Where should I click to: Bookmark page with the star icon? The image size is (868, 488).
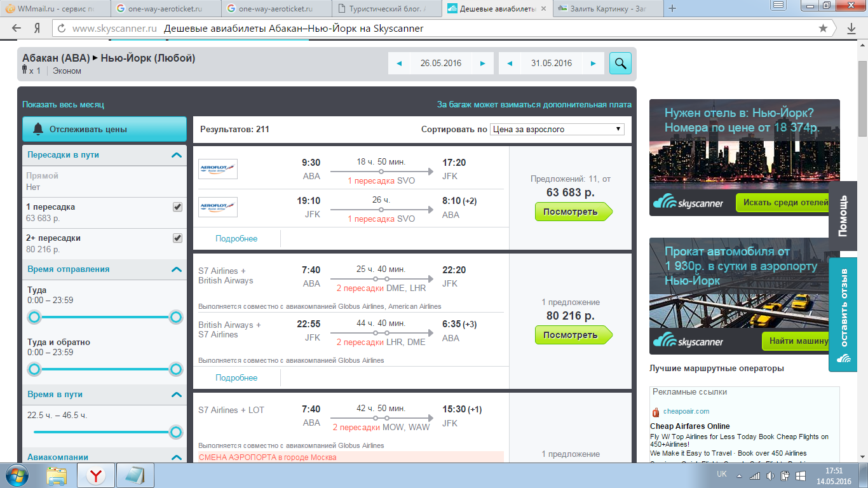(824, 28)
